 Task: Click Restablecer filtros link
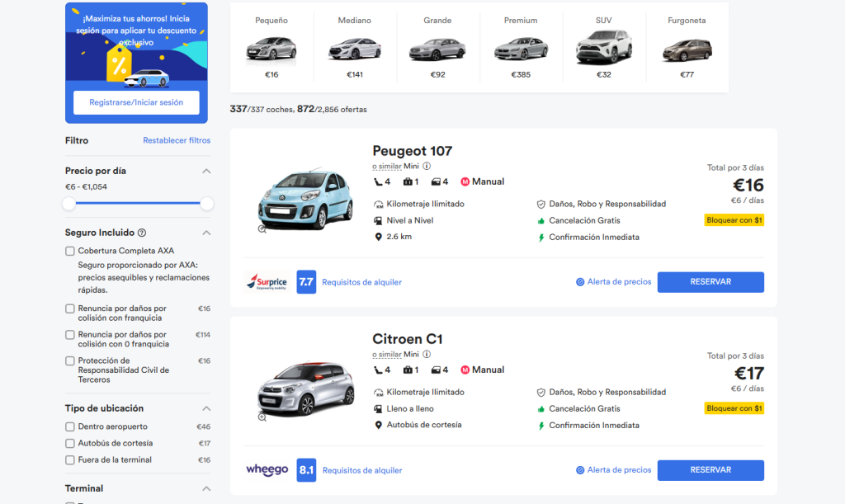pyautogui.click(x=177, y=140)
